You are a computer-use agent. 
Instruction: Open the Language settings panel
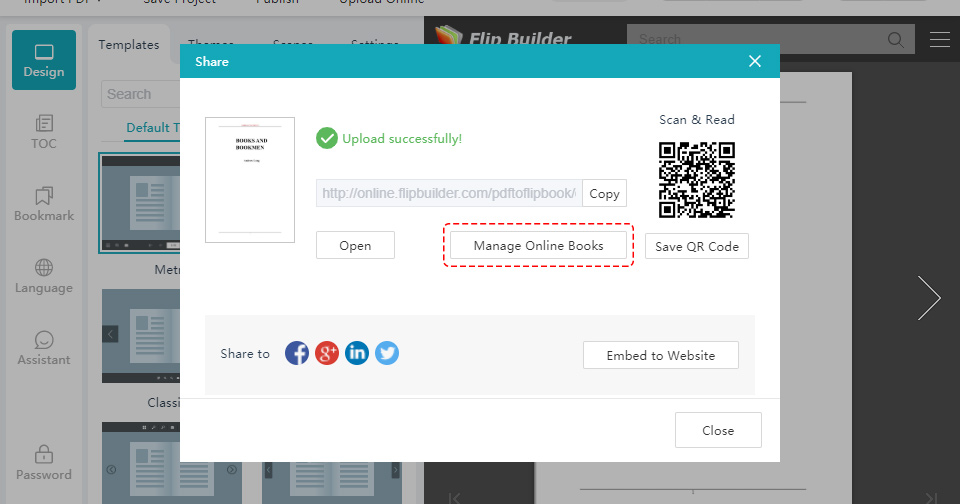pos(44,276)
